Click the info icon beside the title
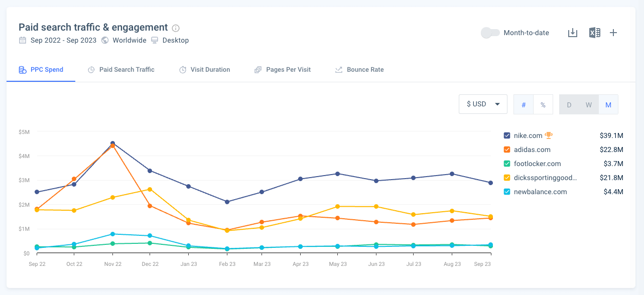This screenshot has height=295, width=644. pyautogui.click(x=176, y=28)
